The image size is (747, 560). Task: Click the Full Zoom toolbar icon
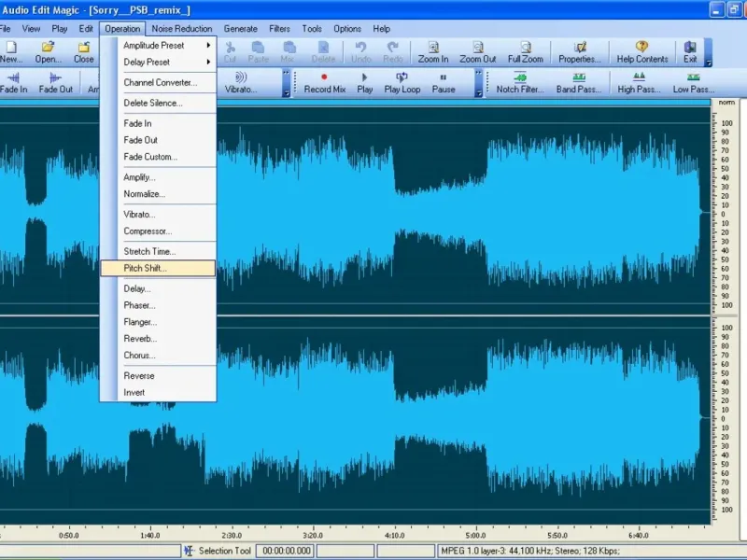click(525, 51)
